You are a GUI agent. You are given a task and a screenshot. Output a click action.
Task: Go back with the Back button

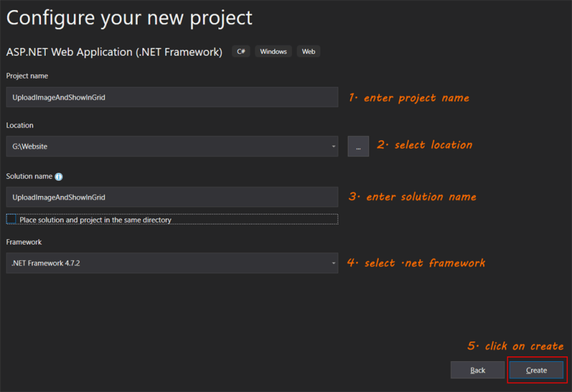click(x=478, y=370)
